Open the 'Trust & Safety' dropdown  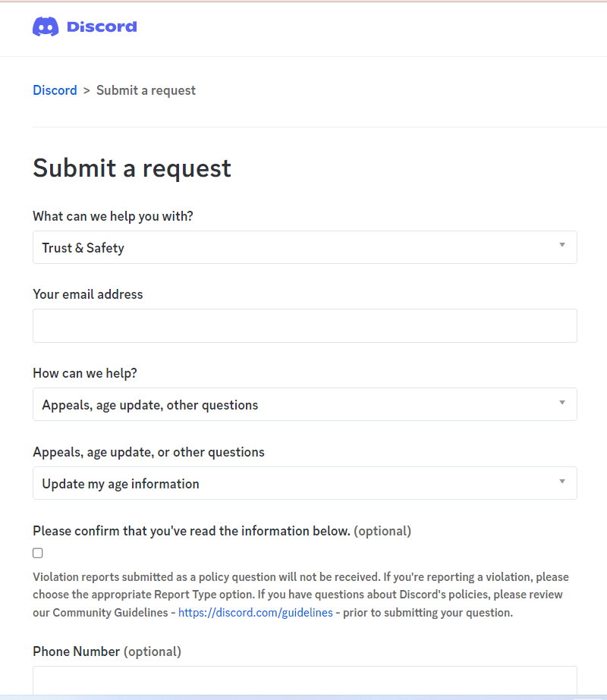point(304,247)
